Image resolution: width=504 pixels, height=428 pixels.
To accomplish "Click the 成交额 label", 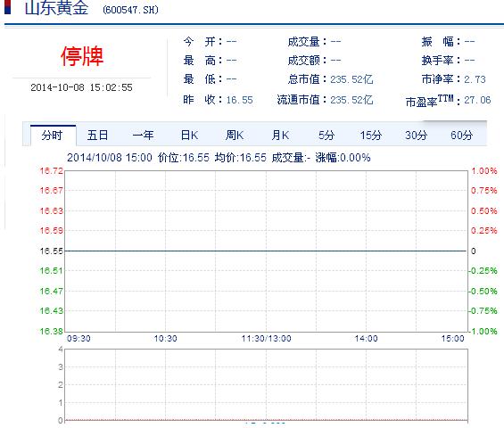I will click(307, 60).
